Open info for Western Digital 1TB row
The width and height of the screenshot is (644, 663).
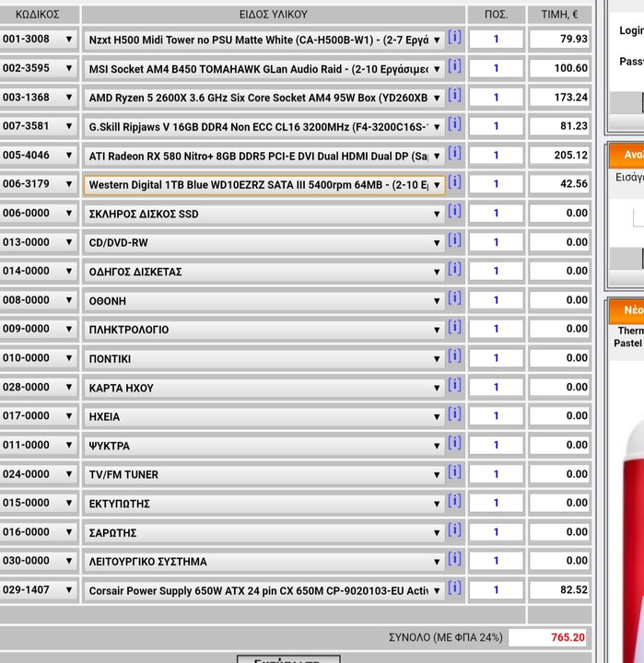pos(454,182)
